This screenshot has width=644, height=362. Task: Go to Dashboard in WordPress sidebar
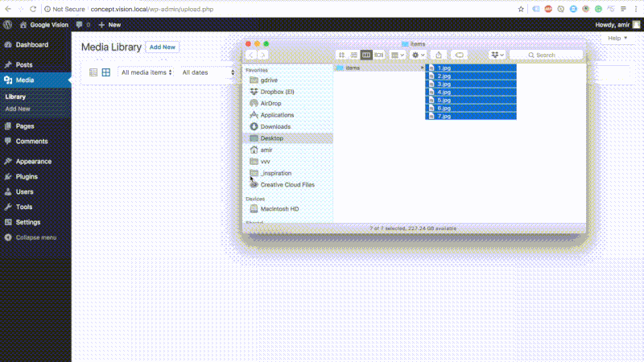31,45
